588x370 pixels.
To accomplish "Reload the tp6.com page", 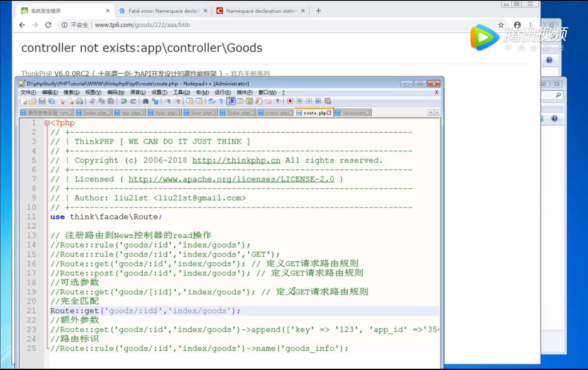I will [48, 25].
